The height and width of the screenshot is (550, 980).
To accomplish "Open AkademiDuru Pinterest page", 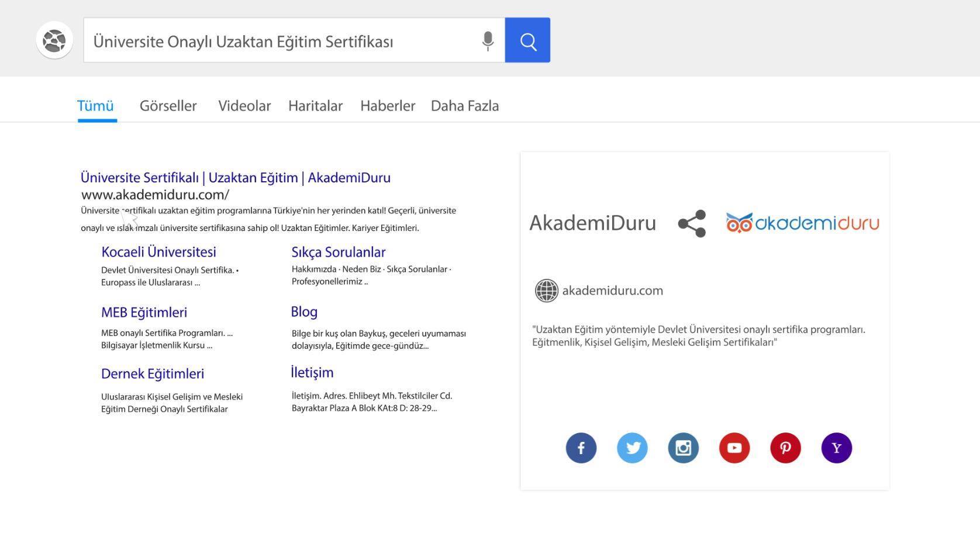I will point(785,448).
